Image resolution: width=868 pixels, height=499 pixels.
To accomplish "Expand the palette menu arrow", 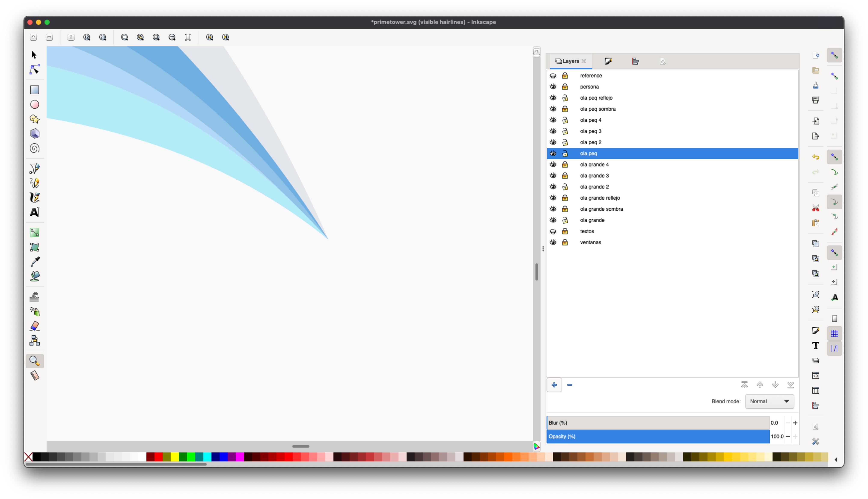I will click(836, 460).
